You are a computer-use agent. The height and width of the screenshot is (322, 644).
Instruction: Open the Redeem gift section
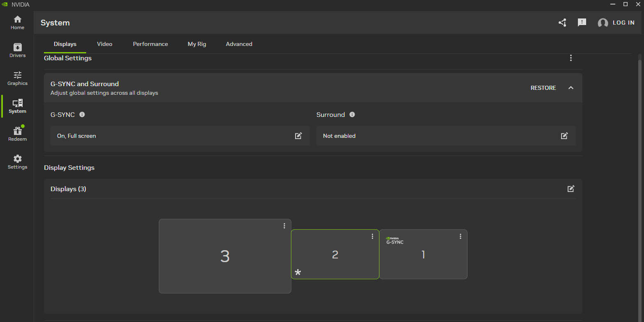click(x=17, y=134)
